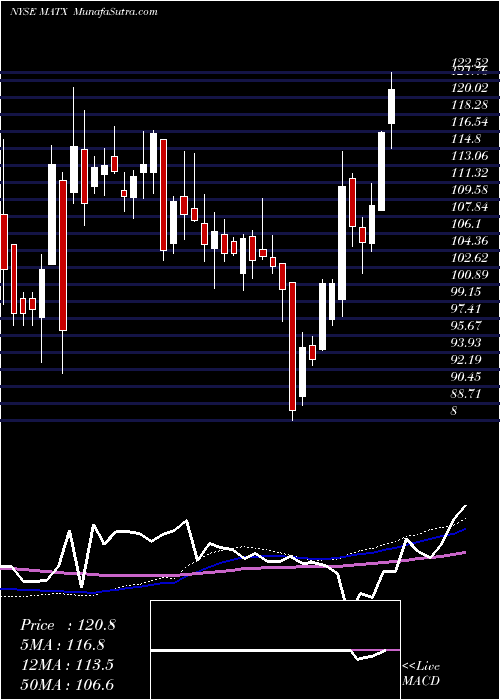Image resolution: width=500 pixels, height=700 pixels.
Task: Click the 104.36 price axis label
Action: click(x=469, y=241)
